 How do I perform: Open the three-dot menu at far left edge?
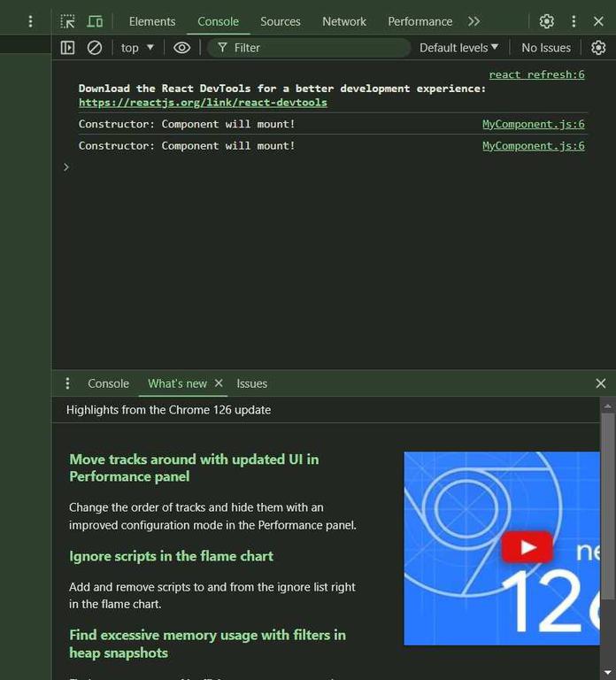(x=30, y=21)
